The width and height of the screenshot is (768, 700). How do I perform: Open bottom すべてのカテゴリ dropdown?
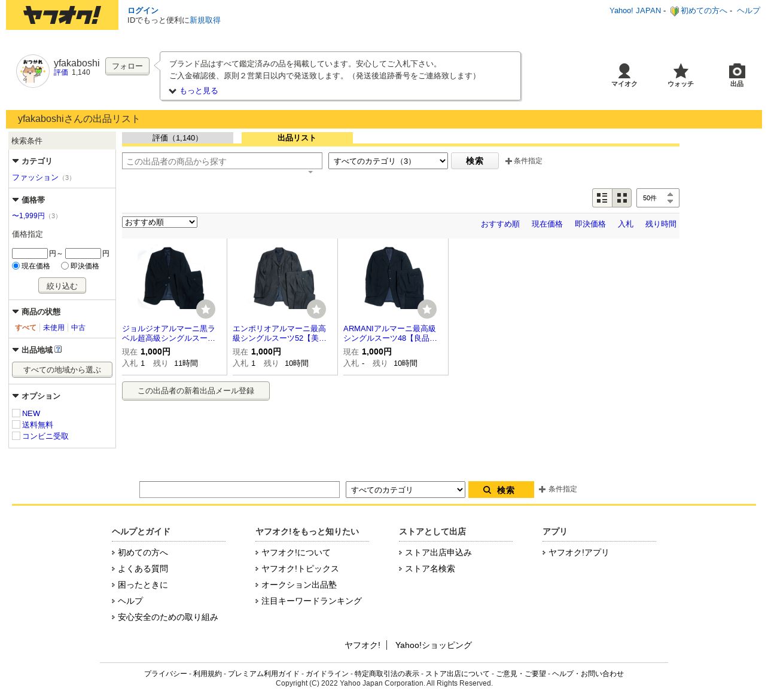406,490
